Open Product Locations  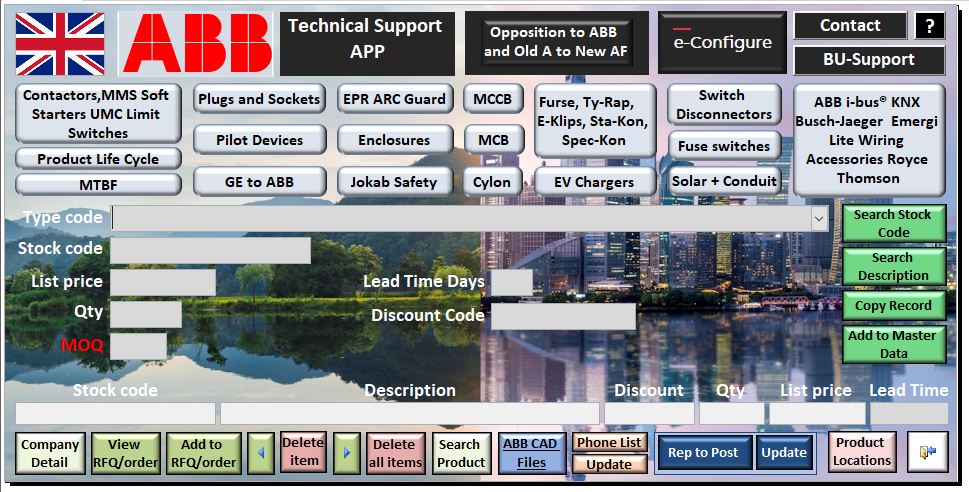(x=862, y=452)
